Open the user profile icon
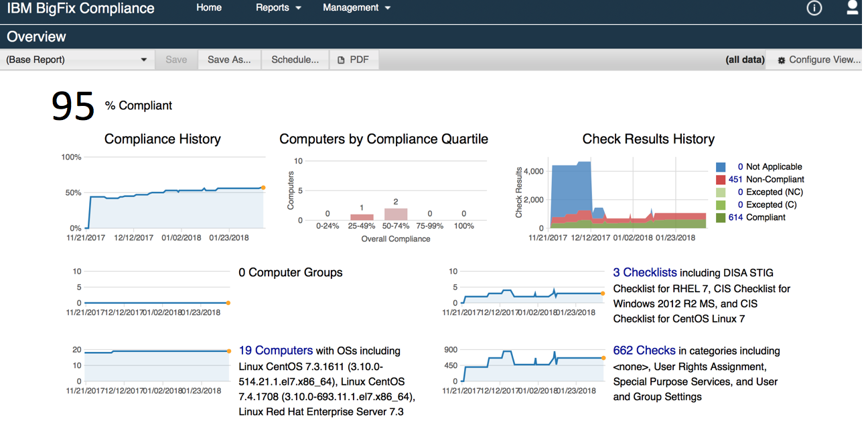The image size is (868, 421). coord(852,8)
